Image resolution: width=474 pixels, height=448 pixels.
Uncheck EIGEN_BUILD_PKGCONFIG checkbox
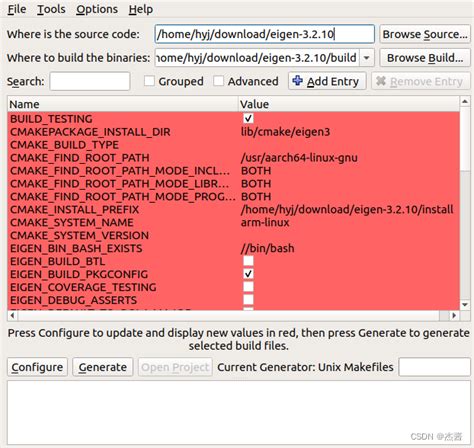[248, 274]
